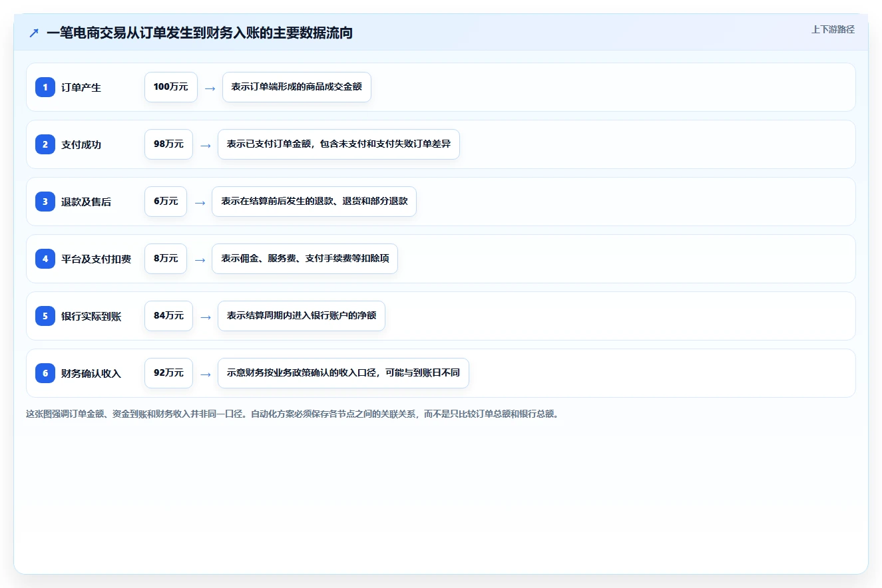882x588 pixels.
Task: Click description 表示订单端形成的商品成交金额
Action: point(297,87)
